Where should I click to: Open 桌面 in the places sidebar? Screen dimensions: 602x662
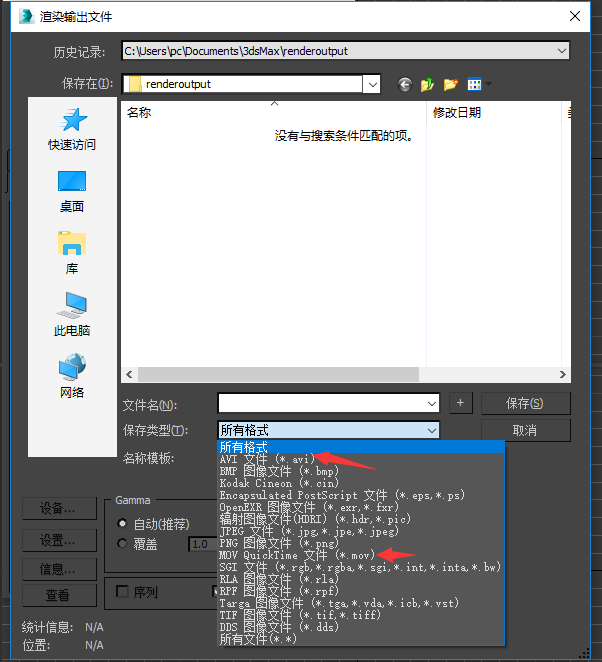point(72,192)
